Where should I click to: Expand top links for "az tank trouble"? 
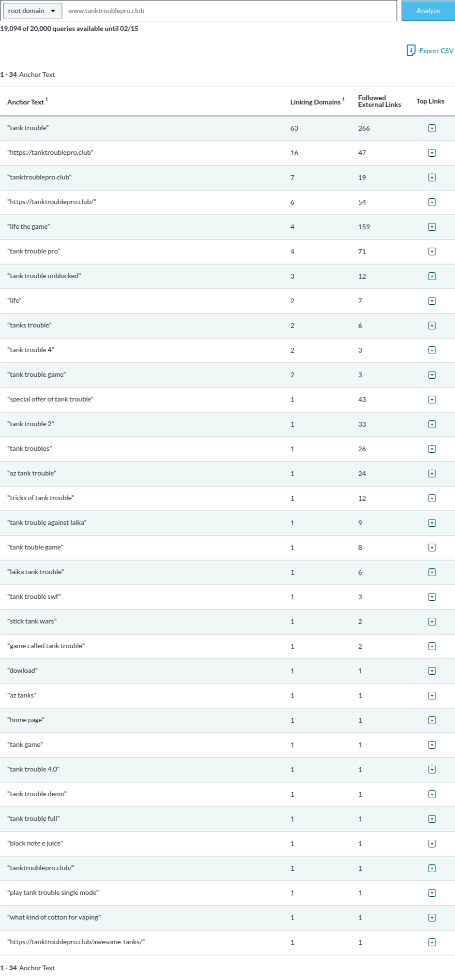(x=432, y=474)
